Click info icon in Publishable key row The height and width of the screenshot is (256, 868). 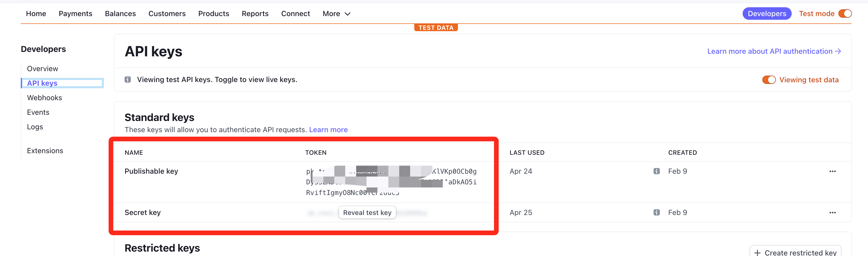tap(656, 171)
